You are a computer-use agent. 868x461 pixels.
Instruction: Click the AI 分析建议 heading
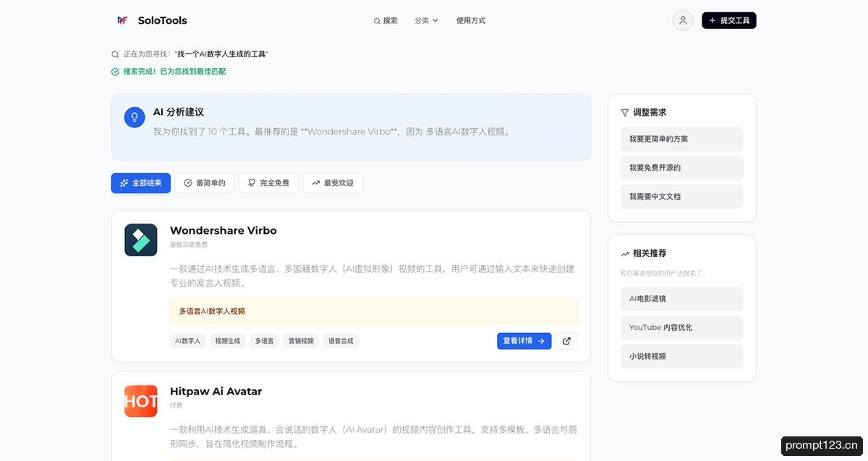coord(179,112)
